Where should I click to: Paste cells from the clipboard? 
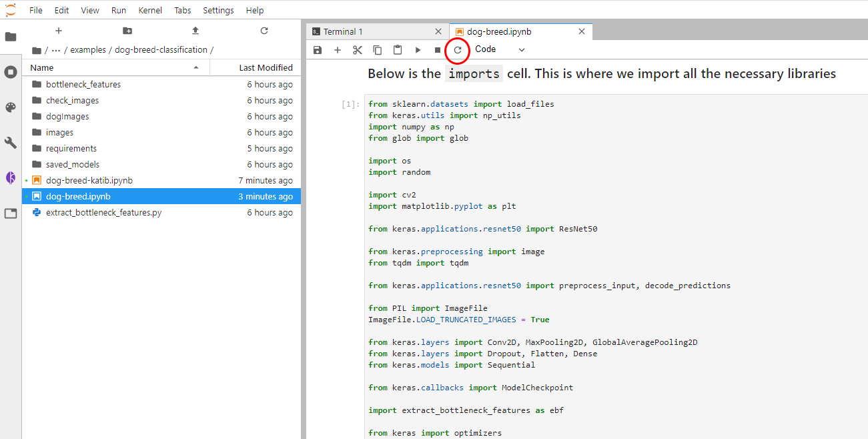click(398, 50)
